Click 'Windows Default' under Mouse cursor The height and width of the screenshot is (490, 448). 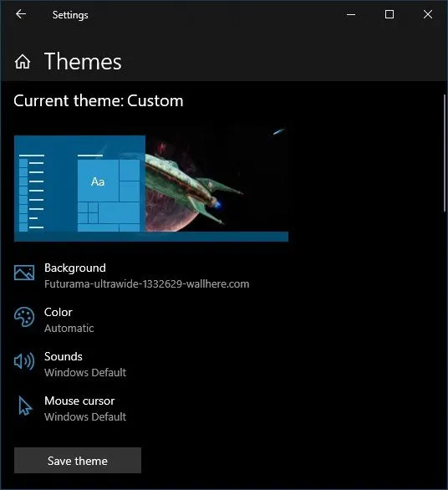(85, 417)
